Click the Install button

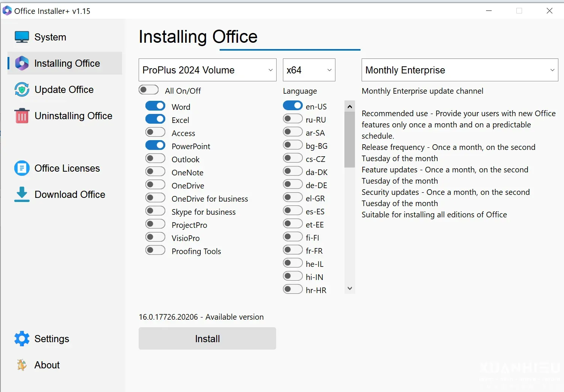pos(207,339)
